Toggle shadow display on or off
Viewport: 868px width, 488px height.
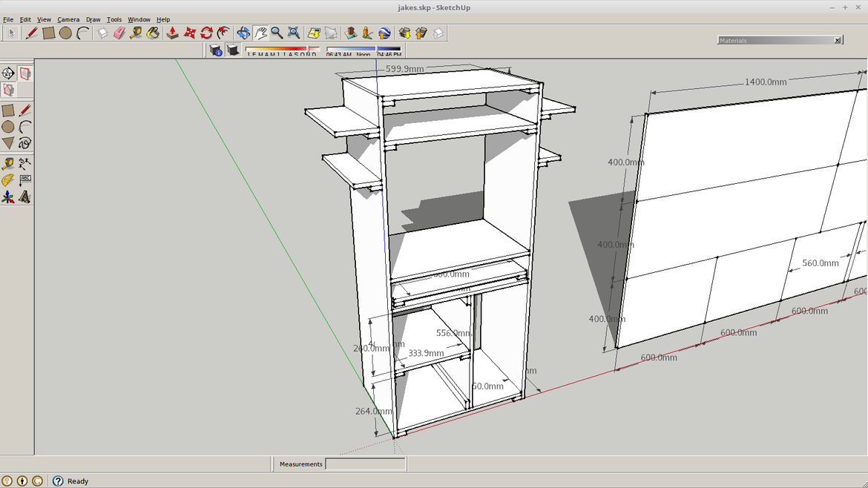pyautogui.click(x=233, y=50)
